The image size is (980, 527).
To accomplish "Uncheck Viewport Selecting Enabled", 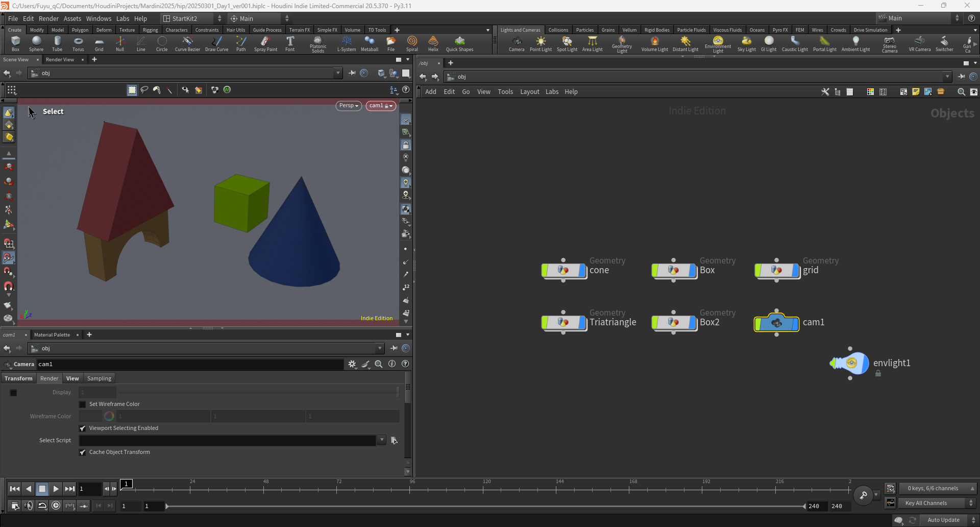I will tap(83, 428).
